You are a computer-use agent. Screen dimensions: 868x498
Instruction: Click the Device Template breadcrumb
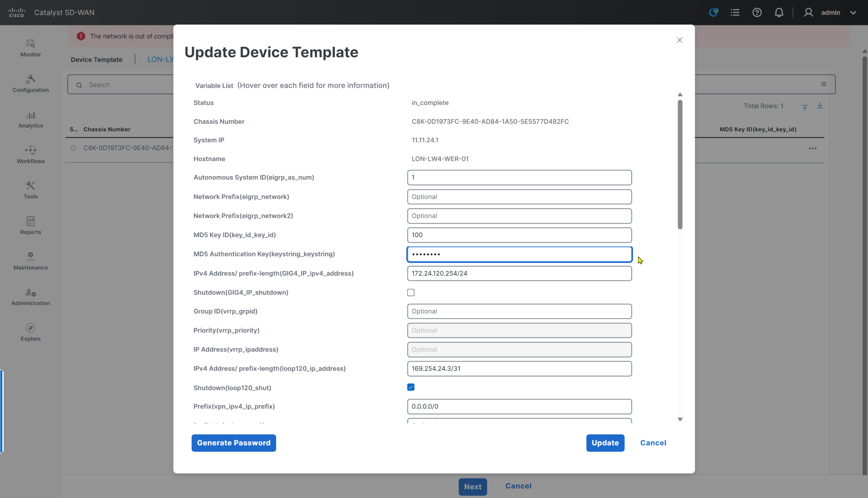coord(97,60)
